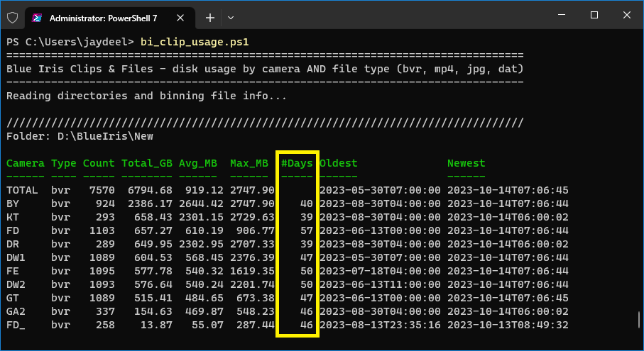Viewport: 644px width, 351px height.
Task: Click the BY camera row label
Action: [x=13, y=204]
